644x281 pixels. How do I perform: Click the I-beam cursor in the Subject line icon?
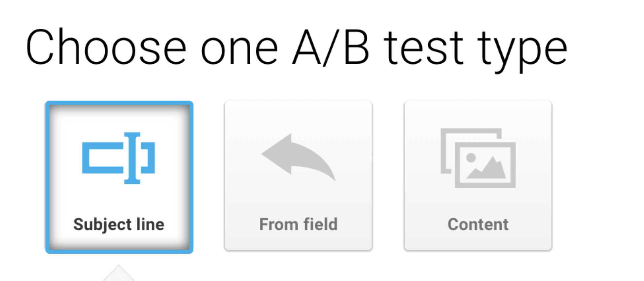(132, 158)
